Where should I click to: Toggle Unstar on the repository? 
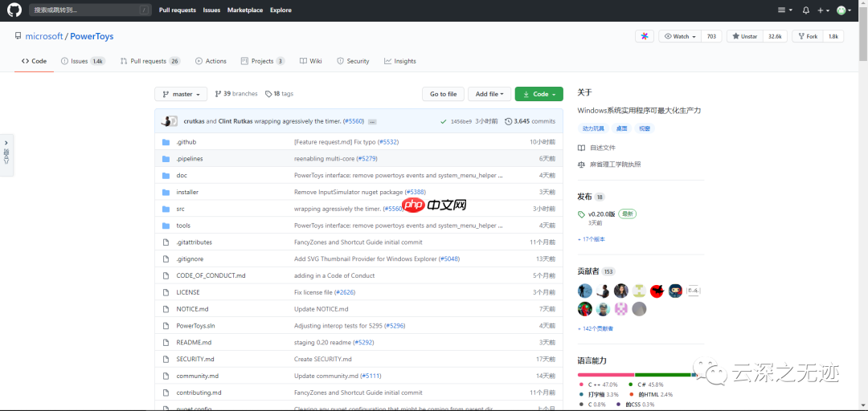[745, 36]
